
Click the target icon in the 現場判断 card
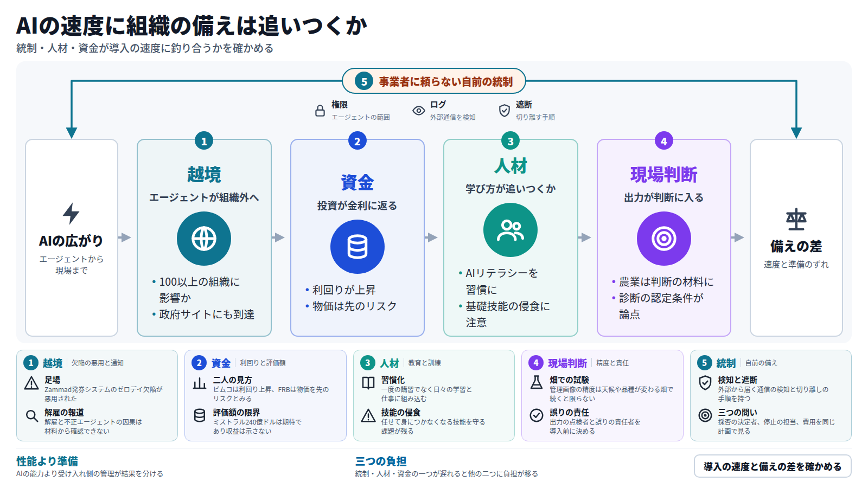(664, 239)
